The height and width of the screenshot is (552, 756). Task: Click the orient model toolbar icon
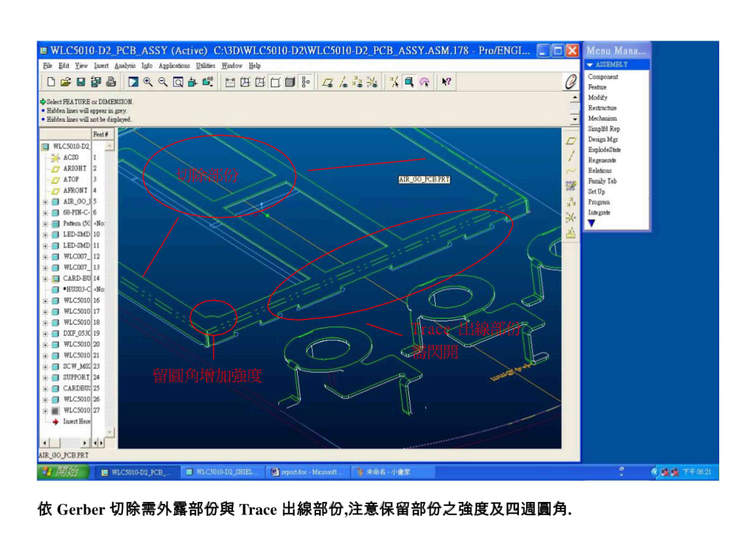click(x=193, y=82)
